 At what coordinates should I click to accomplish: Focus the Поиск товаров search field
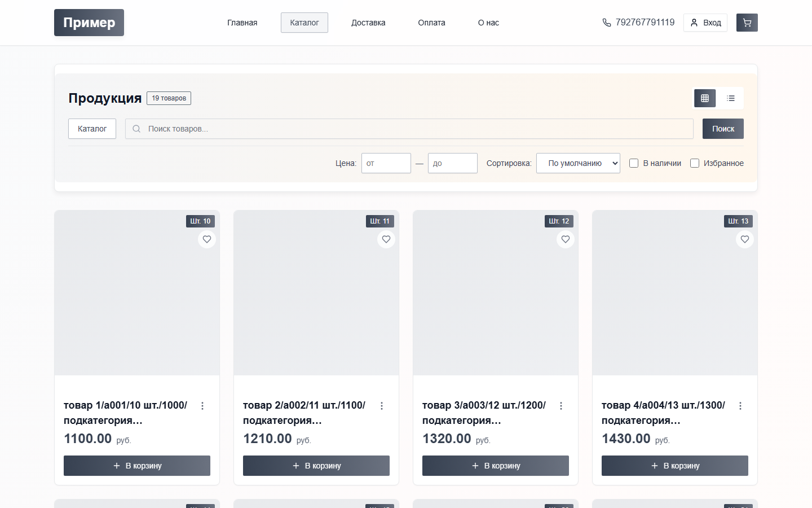pyautogui.click(x=409, y=129)
